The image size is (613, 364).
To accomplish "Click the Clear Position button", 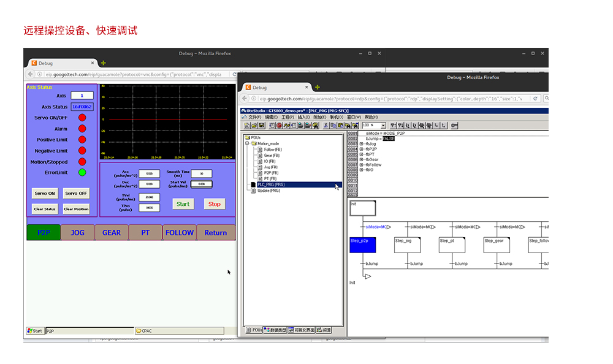I will [x=76, y=209].
